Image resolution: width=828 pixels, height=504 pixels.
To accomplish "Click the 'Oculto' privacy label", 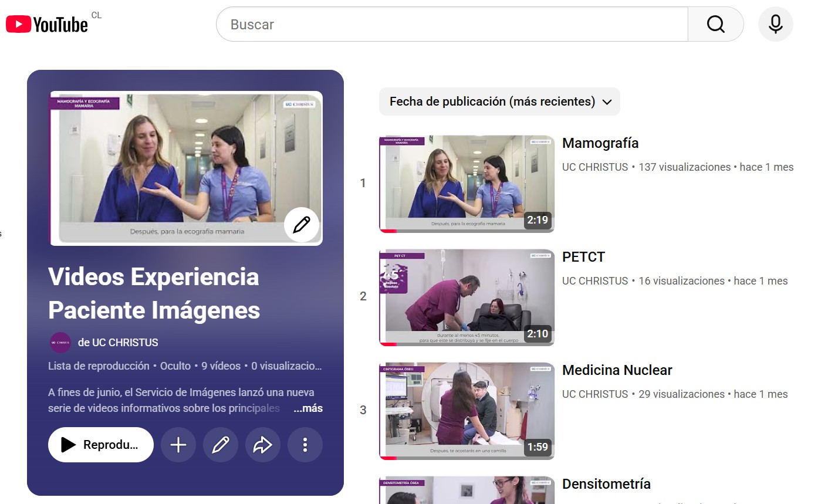I will 175,366.
